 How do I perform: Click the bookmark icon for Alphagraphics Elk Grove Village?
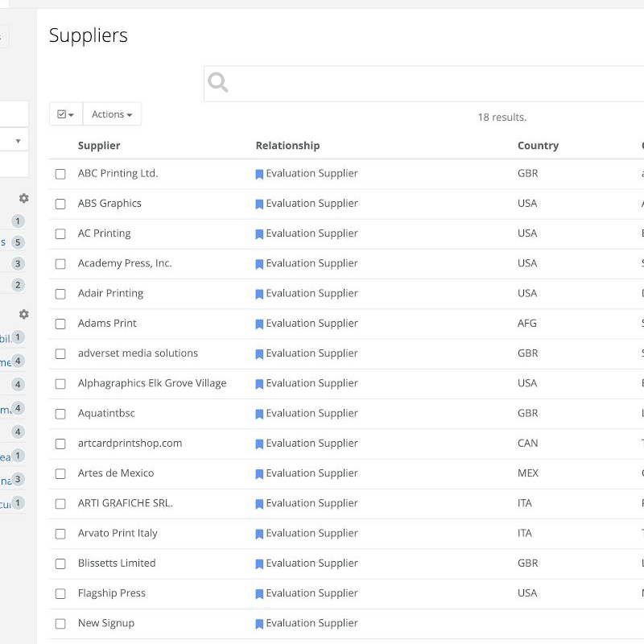(x=259, y=384)
